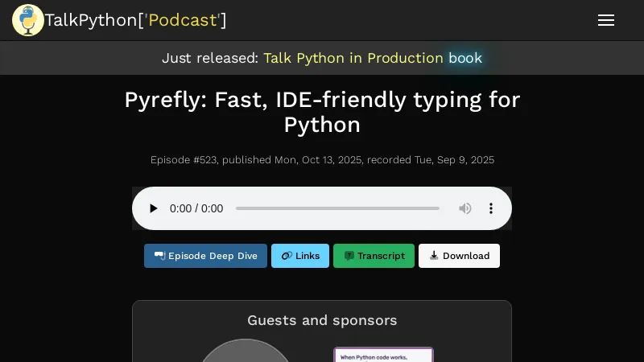
Task: Click the Talk Python microphone logo
Action: click(x=27, y=20)
